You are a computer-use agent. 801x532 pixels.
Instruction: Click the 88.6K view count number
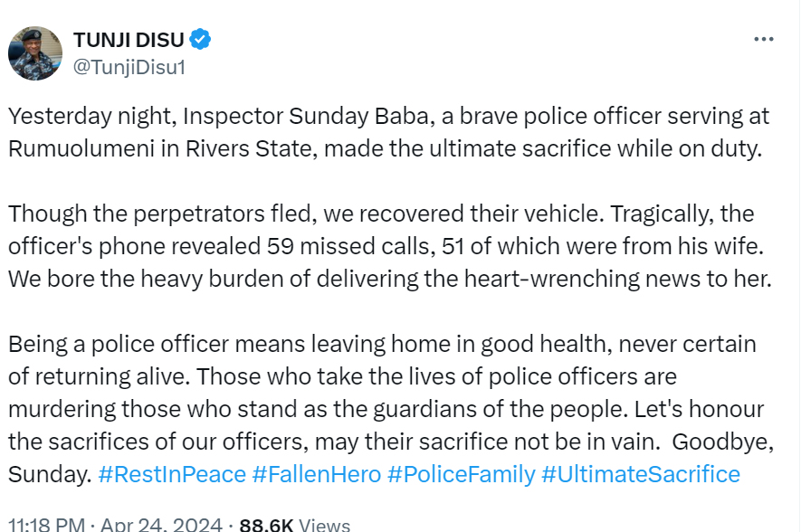coord(265,524)
